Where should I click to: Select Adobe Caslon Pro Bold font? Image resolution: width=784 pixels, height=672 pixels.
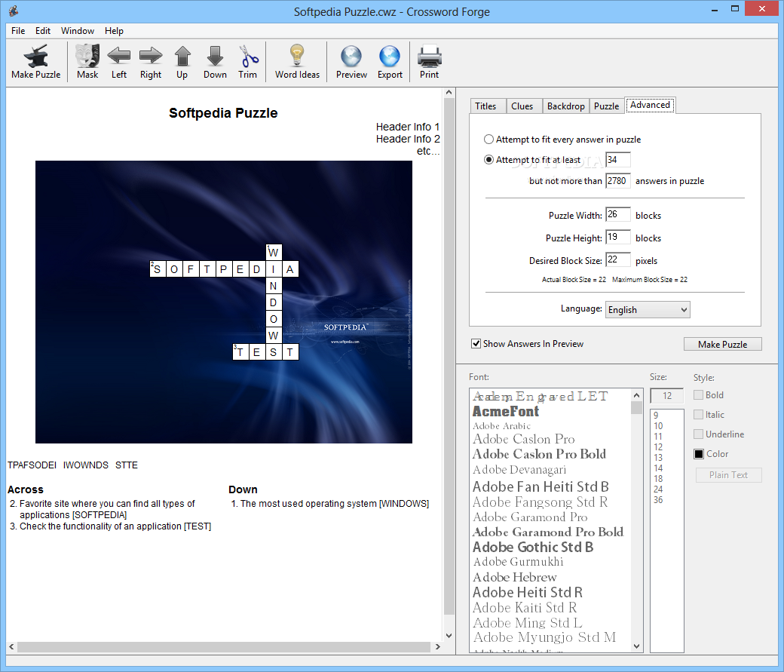(539, 454)
